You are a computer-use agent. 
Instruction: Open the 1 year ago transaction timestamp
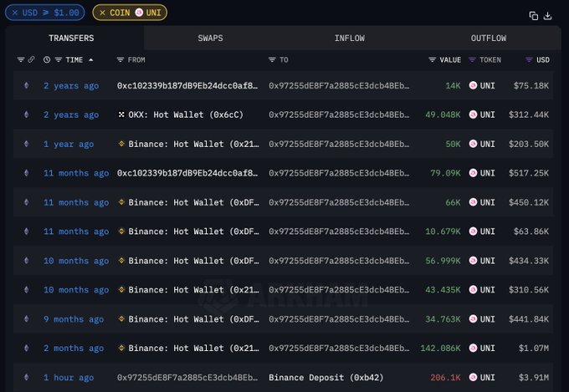click(69, 145)
